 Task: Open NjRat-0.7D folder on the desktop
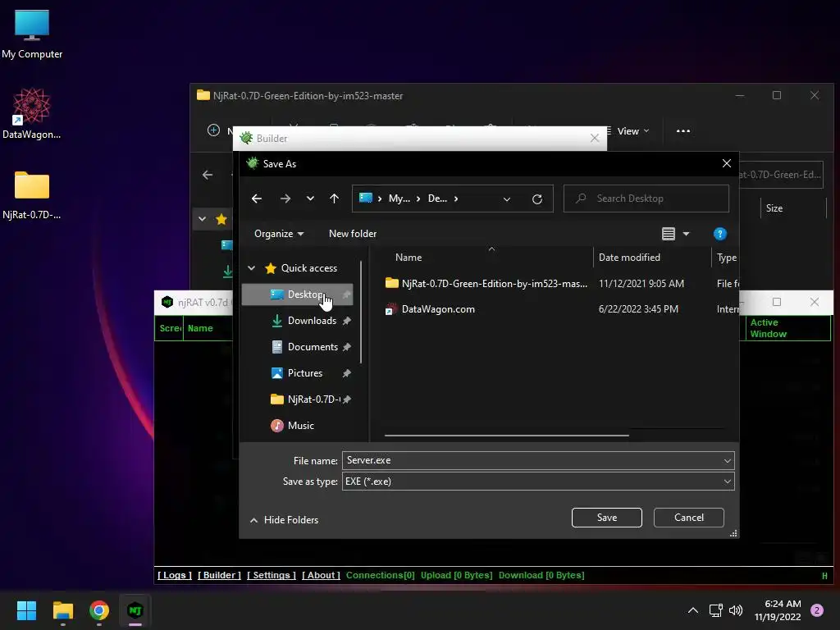tap(32, 195)
